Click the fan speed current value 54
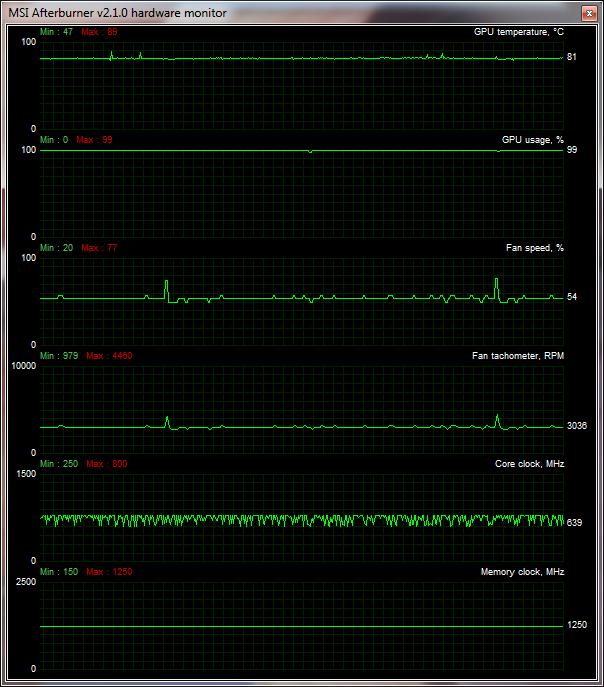Viewport: 604px width, 687px height. click(x=572, y=297)
